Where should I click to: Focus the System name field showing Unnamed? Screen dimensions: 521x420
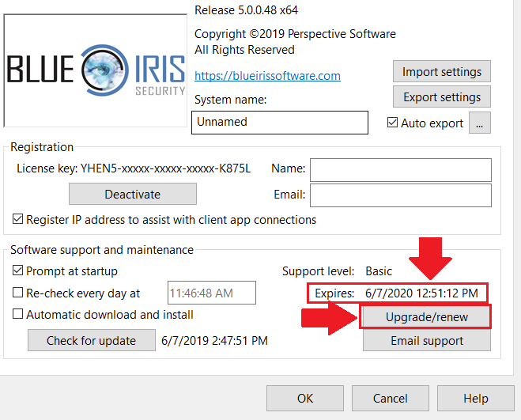pos(280,123)
